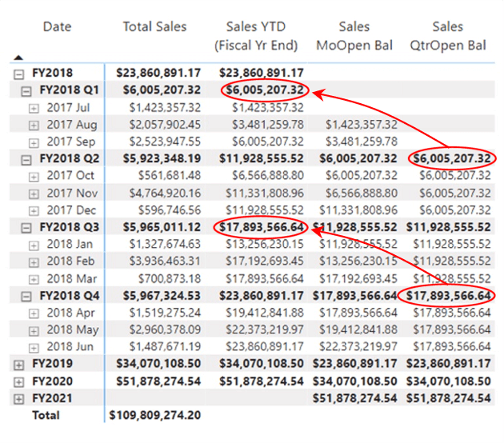Select the Total Sales column header

[x=154, y=27]
